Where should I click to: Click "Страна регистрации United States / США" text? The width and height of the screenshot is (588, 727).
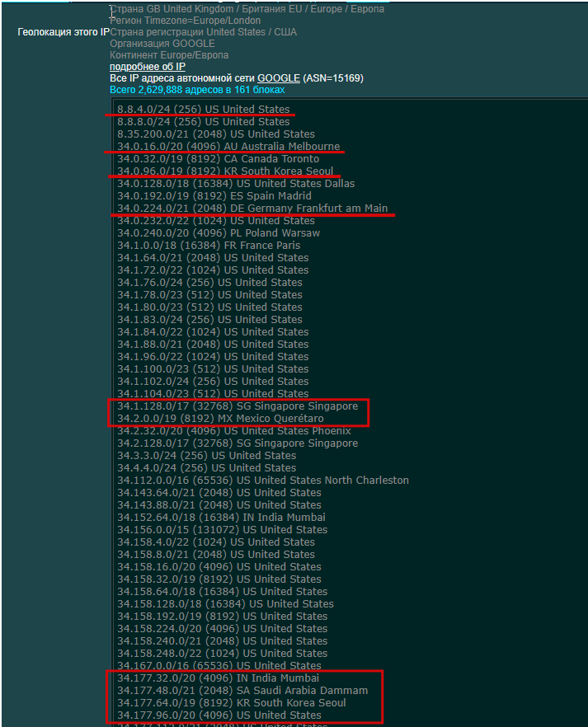click(203, 32)
